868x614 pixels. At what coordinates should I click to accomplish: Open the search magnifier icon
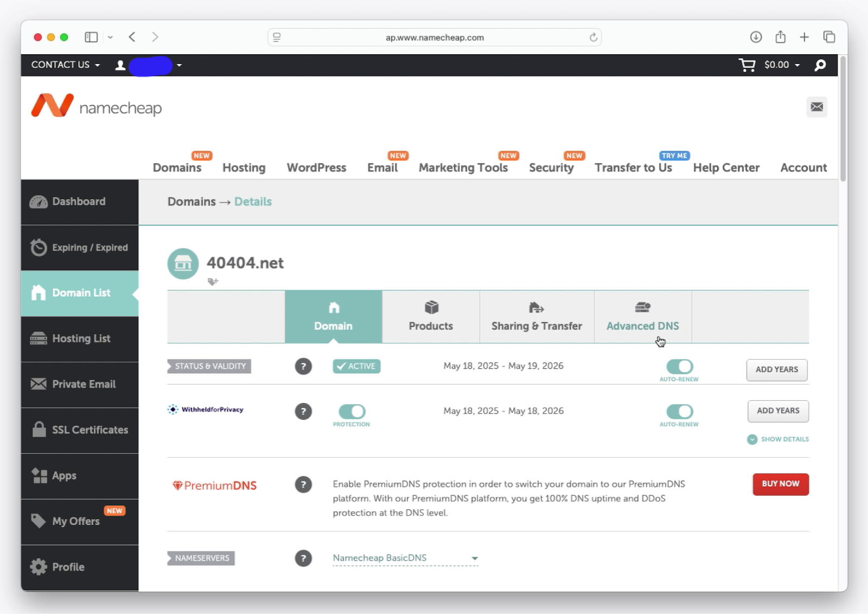pyautogui.click(x=820, y=65)
